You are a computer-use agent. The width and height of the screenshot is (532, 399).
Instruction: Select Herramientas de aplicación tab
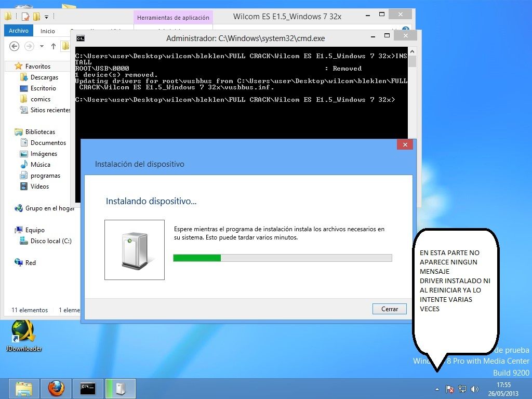(x=173, y=18)
